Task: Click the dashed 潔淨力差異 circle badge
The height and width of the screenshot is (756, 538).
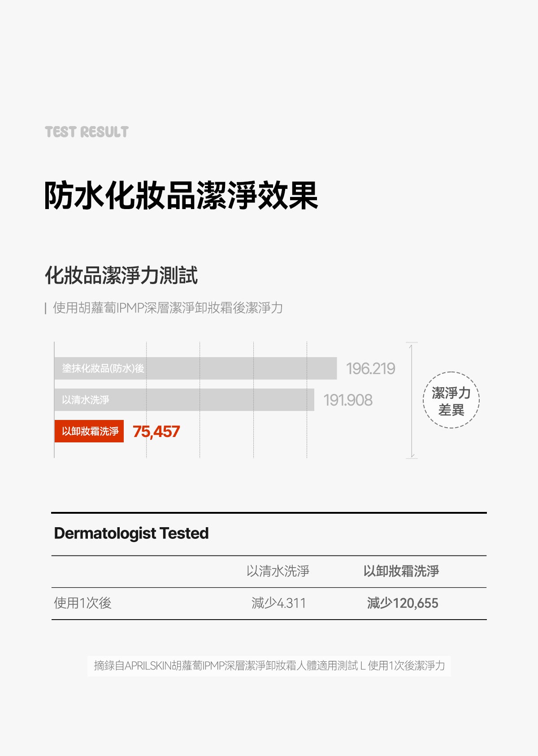Action: 451,400
